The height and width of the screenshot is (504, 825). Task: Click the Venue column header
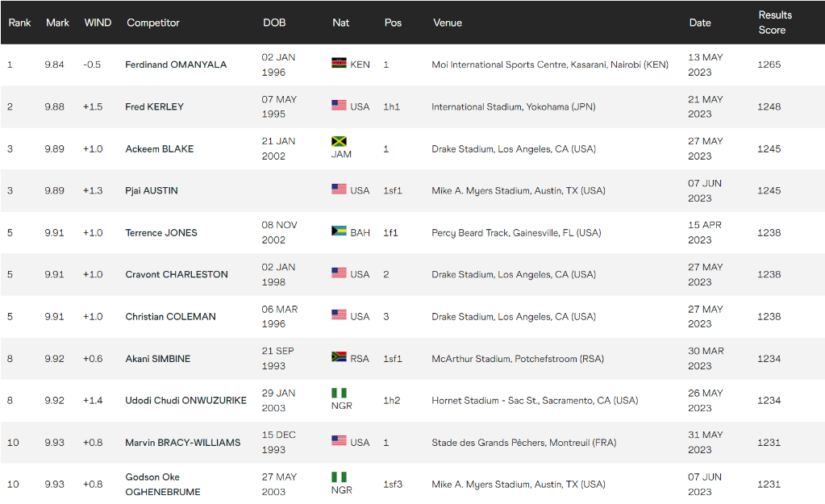pyautogui.click(x=448, y=23)
